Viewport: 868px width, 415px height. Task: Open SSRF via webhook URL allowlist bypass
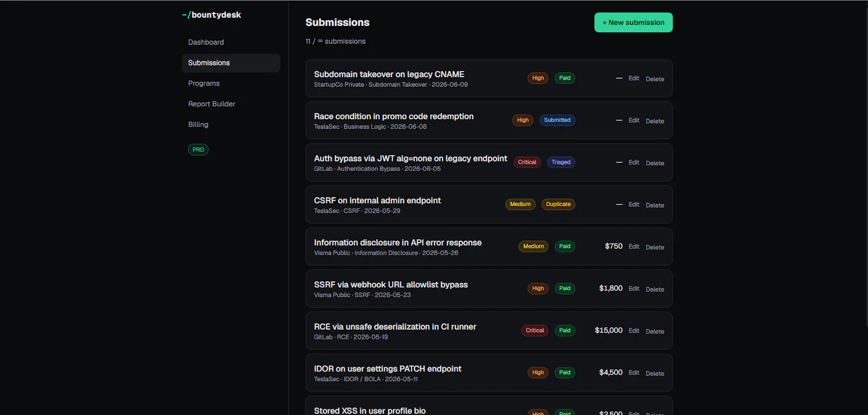(391, 285)
